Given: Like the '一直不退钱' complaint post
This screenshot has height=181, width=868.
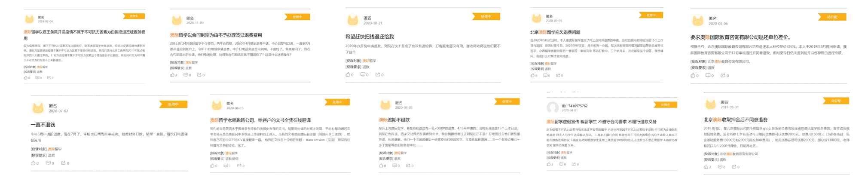Looking at the screenshot, I should click(x=33, y=163).
